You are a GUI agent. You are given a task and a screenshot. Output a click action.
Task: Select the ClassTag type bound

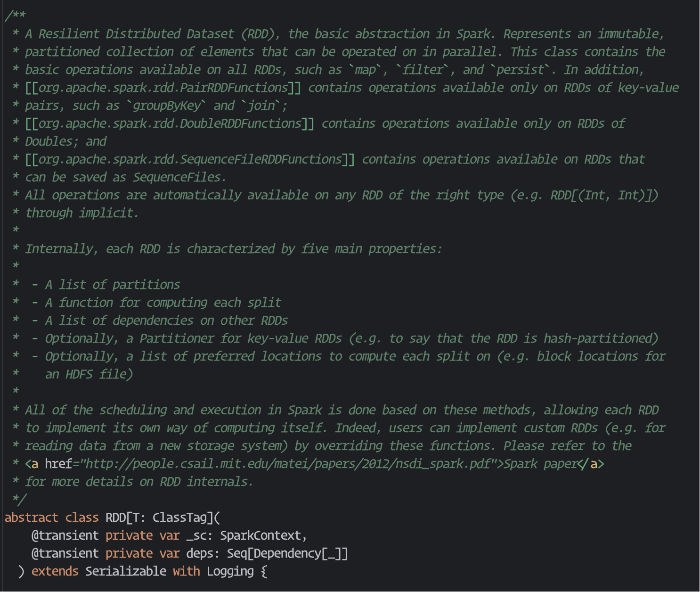(179, 518)
